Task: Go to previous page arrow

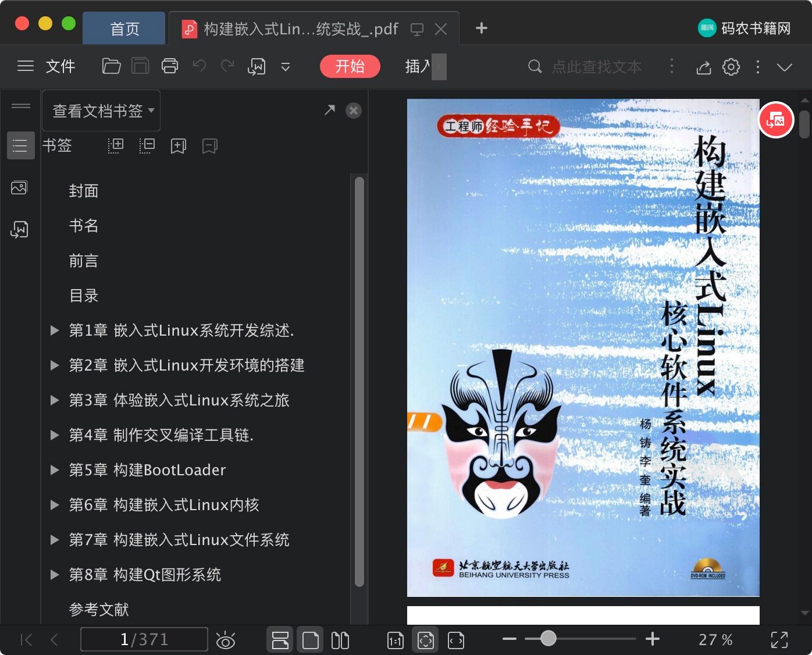Action: [54, 640]
